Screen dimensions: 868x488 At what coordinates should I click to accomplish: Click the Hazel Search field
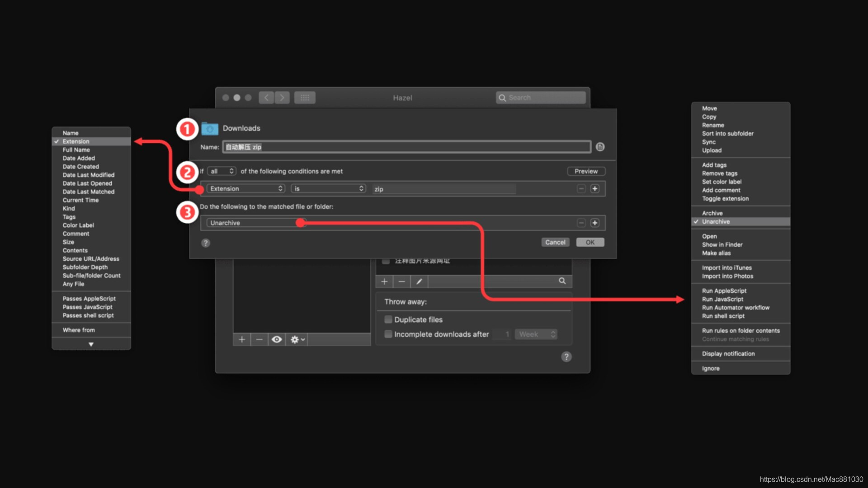pos(541,98)
